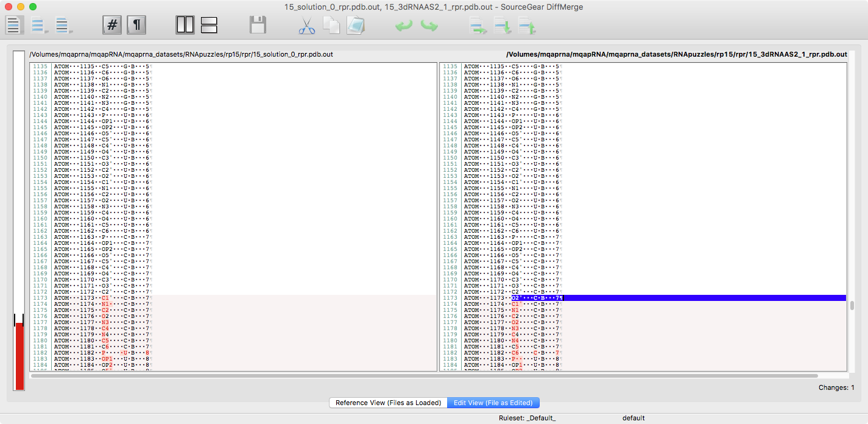This screenshot has width=868, height=424.
Task: Jump to next change icon
Action: pyautogui.click(x=503, y=26)
